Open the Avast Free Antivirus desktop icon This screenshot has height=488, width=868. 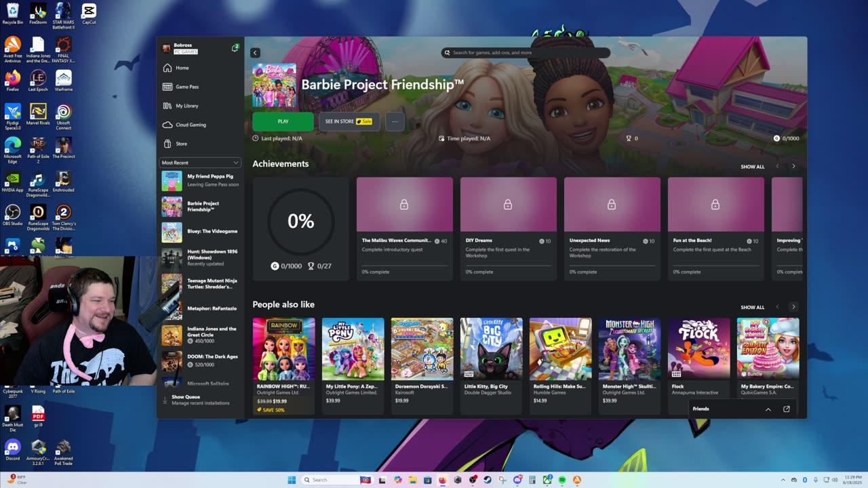[x=13, y=49]
